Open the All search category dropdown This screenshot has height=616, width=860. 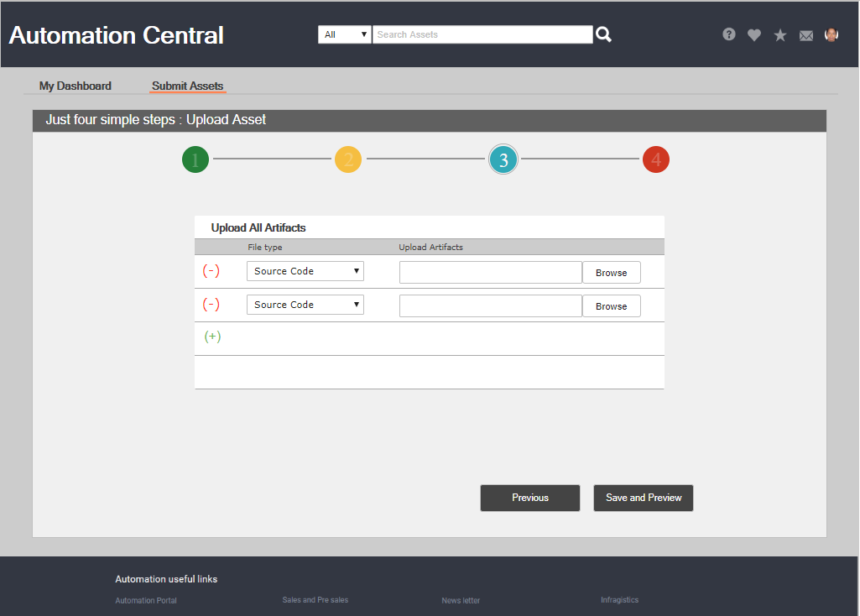point(345,34)
